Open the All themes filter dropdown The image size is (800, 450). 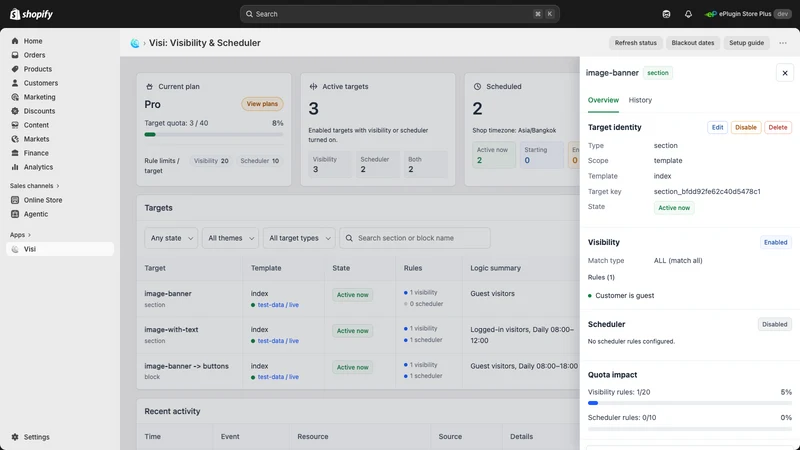click(x=231, y=238)
